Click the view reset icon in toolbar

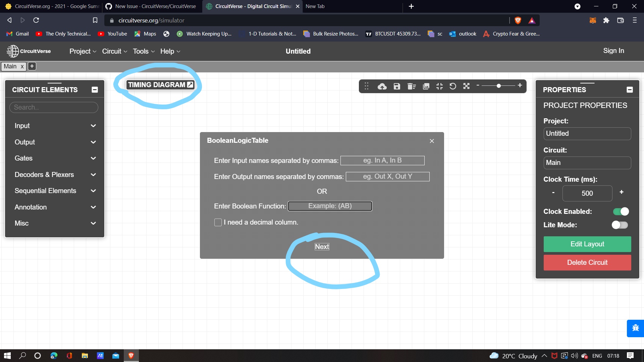[x=452, y=86]
